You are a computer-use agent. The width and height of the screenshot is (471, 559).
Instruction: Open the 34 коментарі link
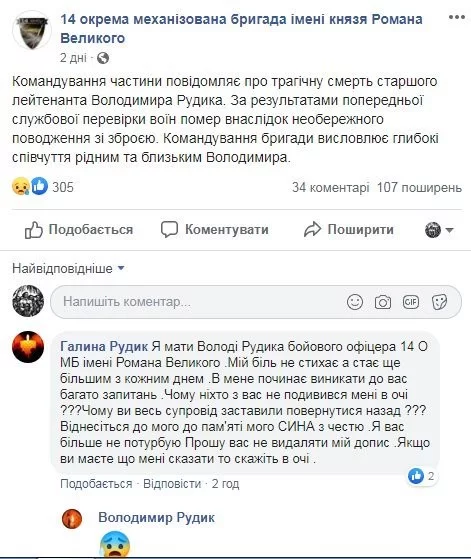[331, 187]
